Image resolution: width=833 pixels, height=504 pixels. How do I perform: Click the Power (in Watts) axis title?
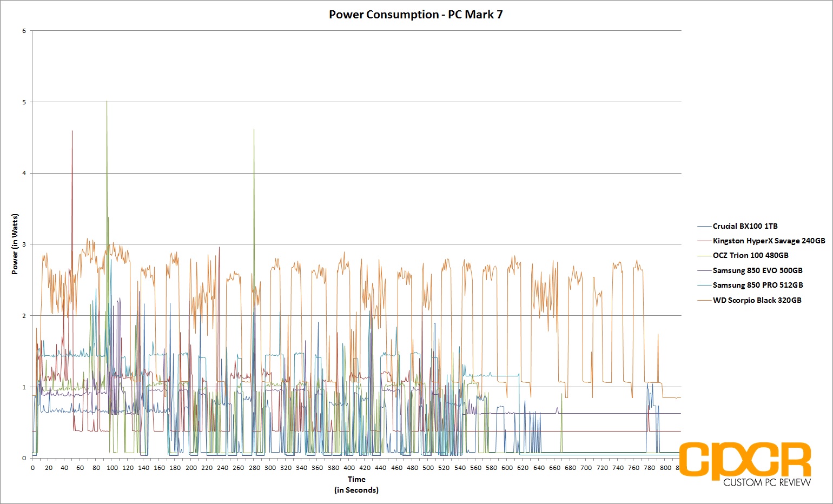pyautogui.click(x=15, y=244)
